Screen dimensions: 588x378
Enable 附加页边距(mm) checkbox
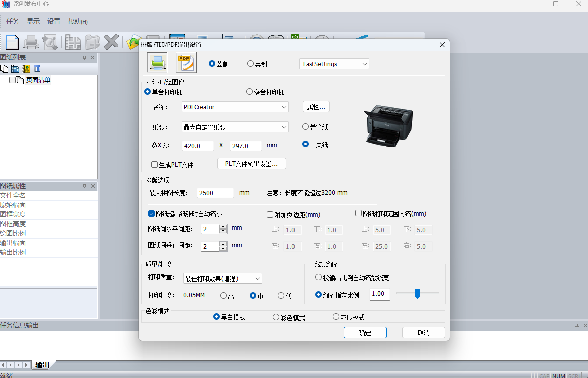(x=270, y=214)
